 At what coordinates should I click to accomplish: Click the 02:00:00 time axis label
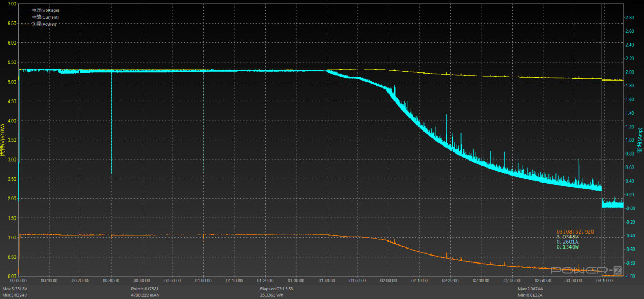click(389, 280)
